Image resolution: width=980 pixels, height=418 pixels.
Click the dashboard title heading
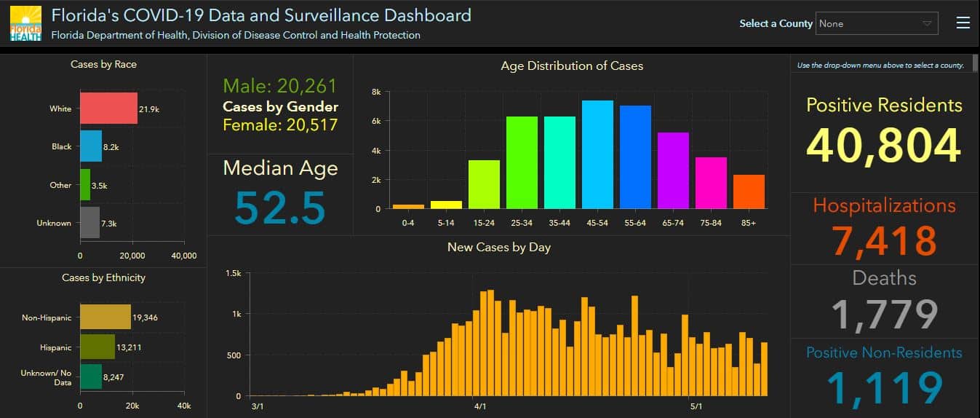261,15
